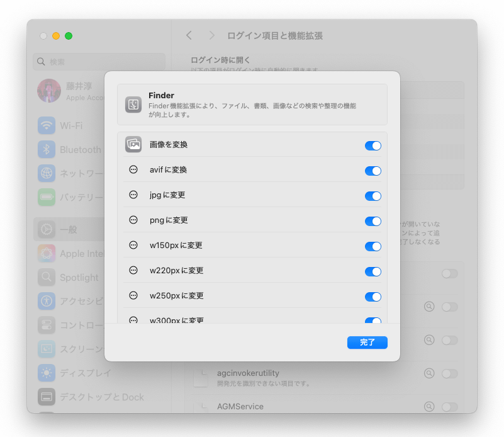Screen dimensions: 504x437
Task: Open Apple Intelligence settings icon
Action: click(x=47, y=253)
